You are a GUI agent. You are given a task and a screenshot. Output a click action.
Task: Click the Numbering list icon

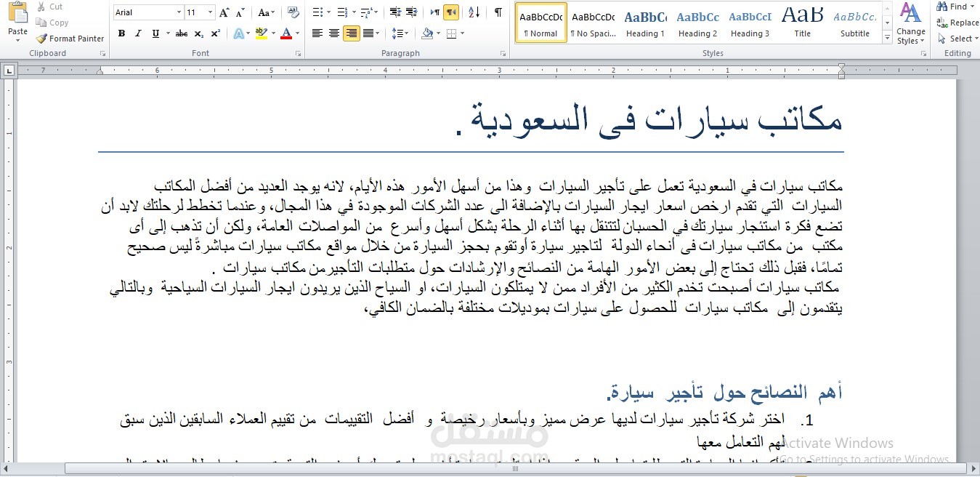click(x=342, y=12)
